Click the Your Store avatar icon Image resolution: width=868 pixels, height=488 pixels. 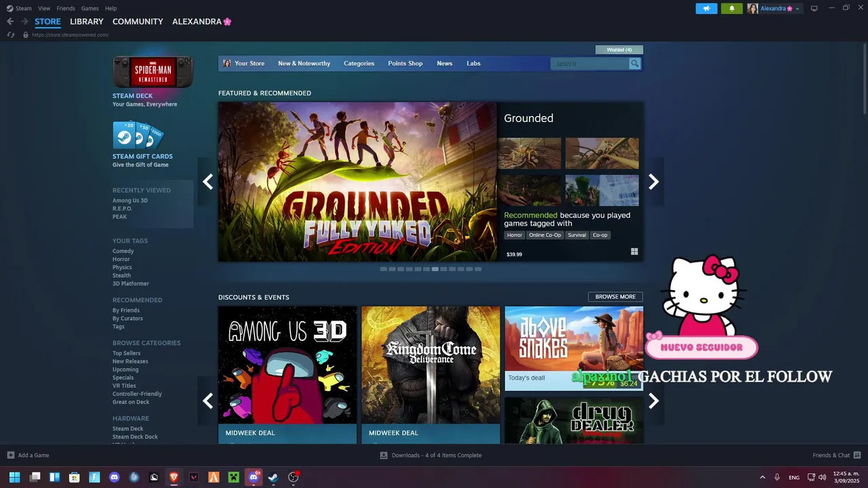pyautogui.click(x=226, y=64)
